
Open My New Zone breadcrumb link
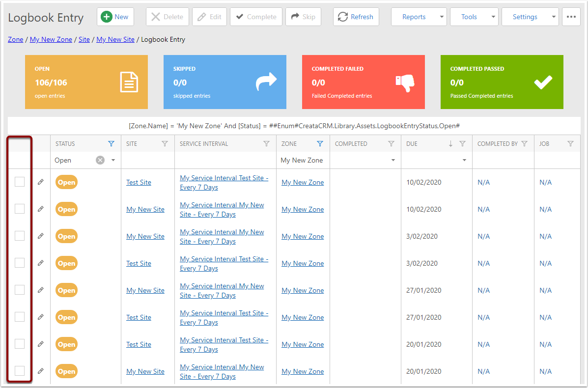click(51, 39)
